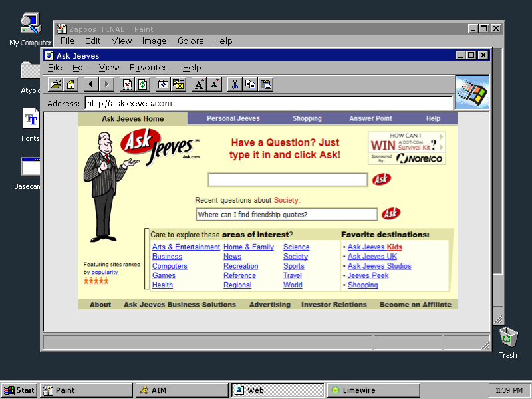Click the Refresh page icon
This screenshot has height=399, width=532.
click(142, 84)
